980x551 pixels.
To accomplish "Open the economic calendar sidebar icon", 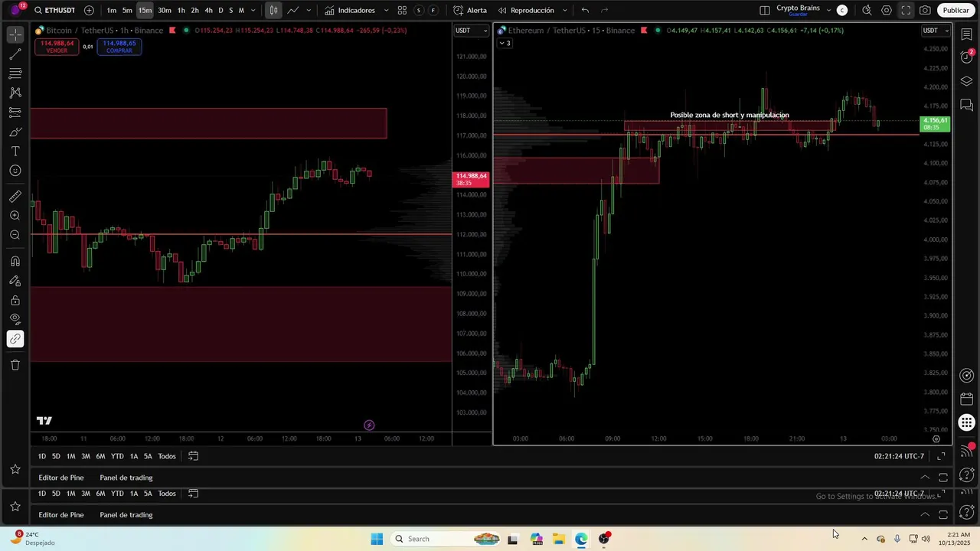I will click(967, 399).
